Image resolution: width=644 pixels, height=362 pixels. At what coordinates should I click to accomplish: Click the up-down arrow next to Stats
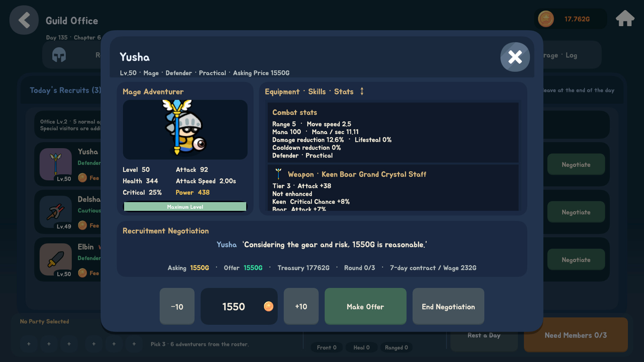tap(362, 91)
